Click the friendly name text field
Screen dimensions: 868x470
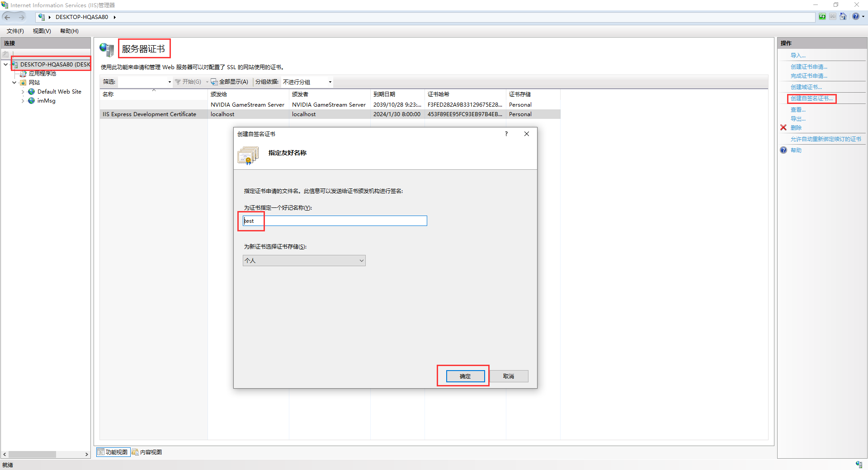(335, 221)
